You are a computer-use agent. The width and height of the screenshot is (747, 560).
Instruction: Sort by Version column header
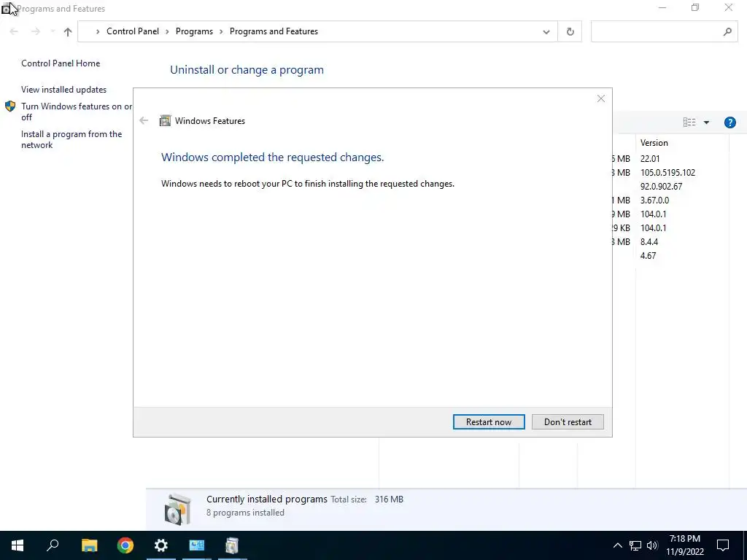click(x=654, y=143)
